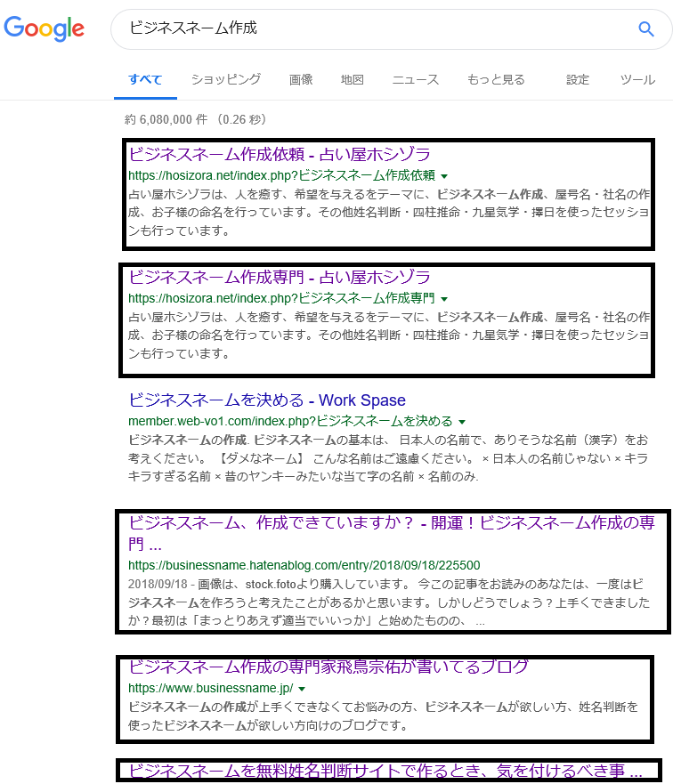Viewport: 673px width, 784px height.
Task: Click the hosizora.net URL ending in 作成依頼
Action: click(281, 175)
